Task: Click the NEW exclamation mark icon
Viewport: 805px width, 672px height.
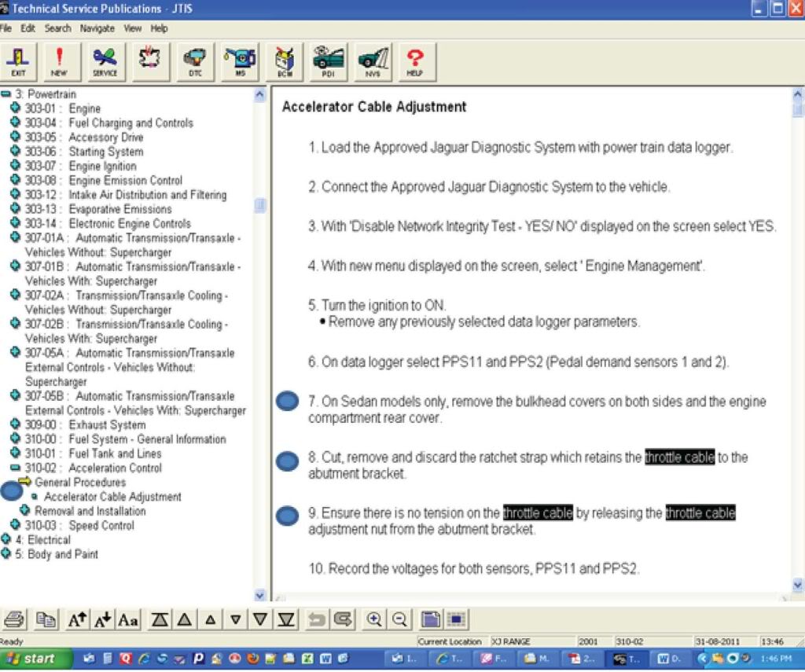Action: pos(60,61)
